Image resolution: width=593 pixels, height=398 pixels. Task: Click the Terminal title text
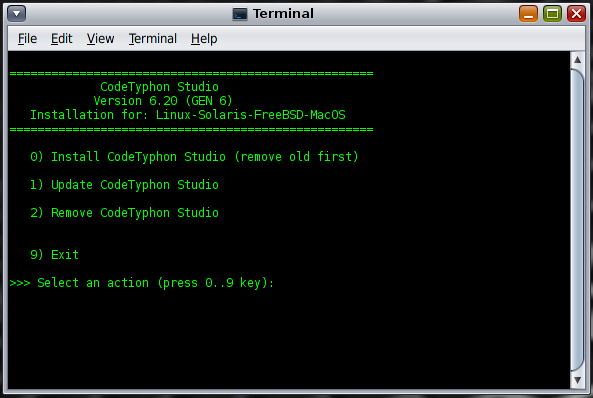(x=283, y=14)
